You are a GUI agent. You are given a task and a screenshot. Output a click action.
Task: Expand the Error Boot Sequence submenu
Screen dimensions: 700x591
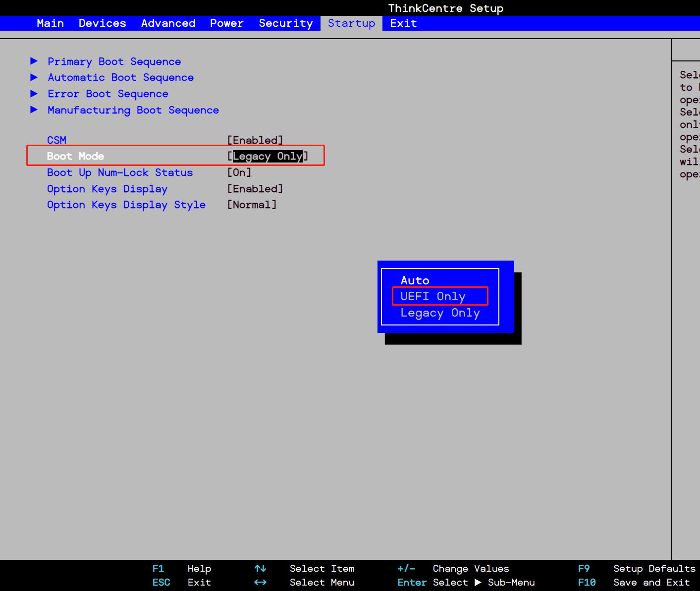[x=108, y=94]
